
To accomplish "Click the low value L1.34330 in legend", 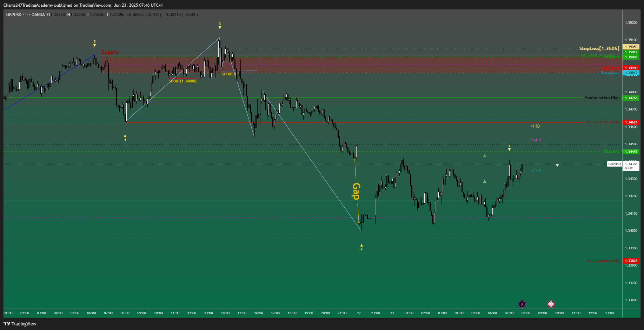I will point(96,15).
